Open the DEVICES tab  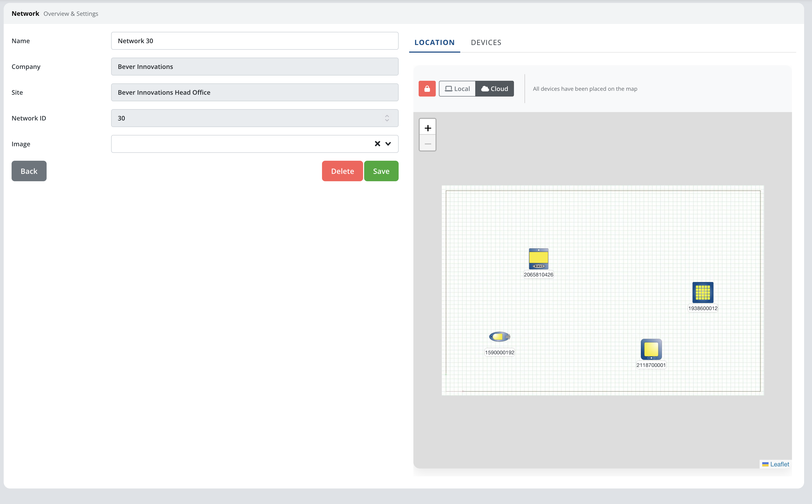tap(486, 42)
